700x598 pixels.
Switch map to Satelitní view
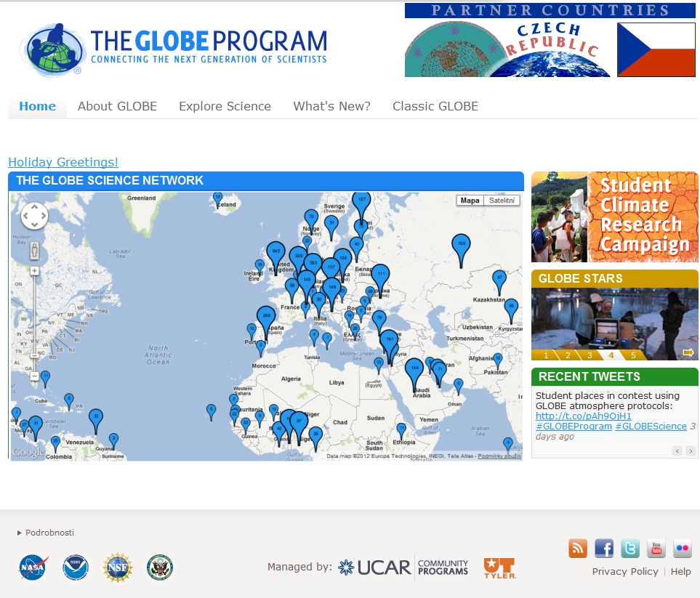502,201
